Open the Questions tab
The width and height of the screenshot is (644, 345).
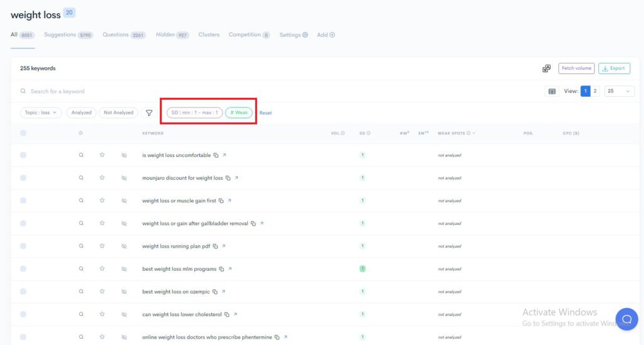124,35
